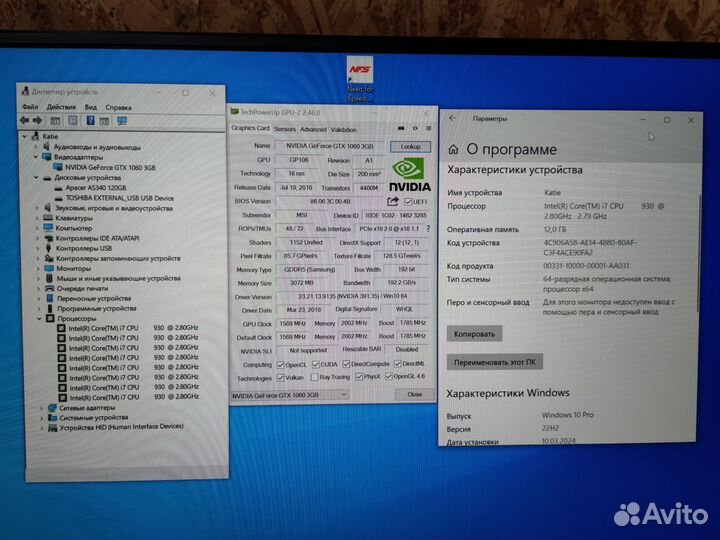Click the GPU Name field in GPU-Z
Viewport: 720px width, 540px height.
click(330, 146)
